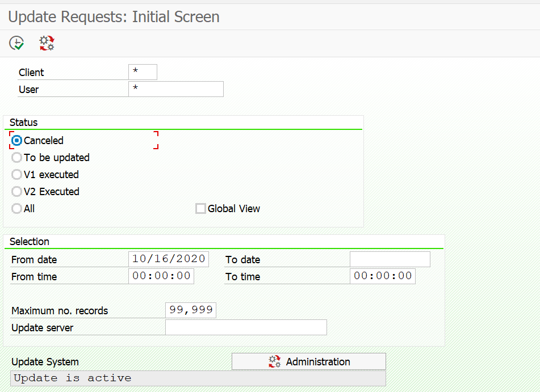This screenshot has height=392, width=540.
Task: Click the 'Update System' label
Action: [45, 362]
